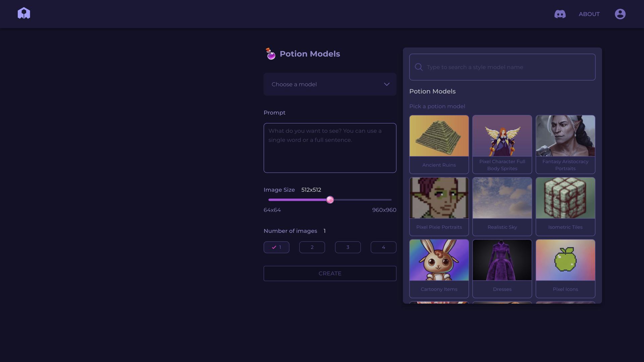Open the Discord link icon
This screenshot has width=644, height=362.
[560, 14]
